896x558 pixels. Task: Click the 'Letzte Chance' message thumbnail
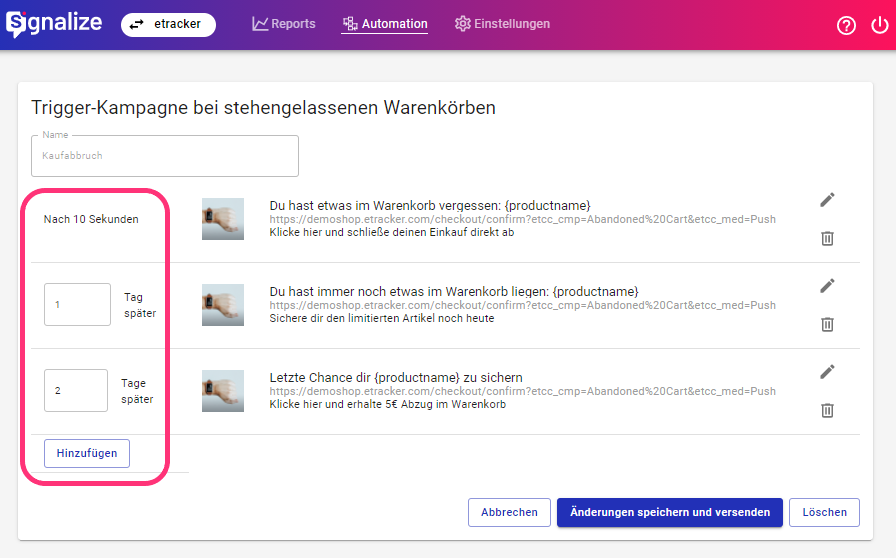(x=223, y=391)
